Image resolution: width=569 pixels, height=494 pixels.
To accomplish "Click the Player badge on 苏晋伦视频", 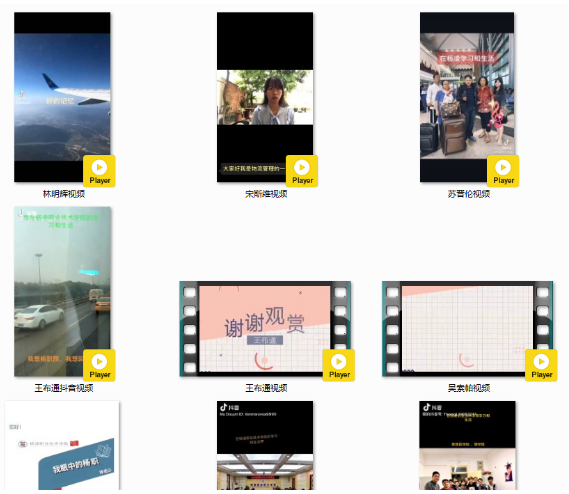I will (x=503, y=171).
